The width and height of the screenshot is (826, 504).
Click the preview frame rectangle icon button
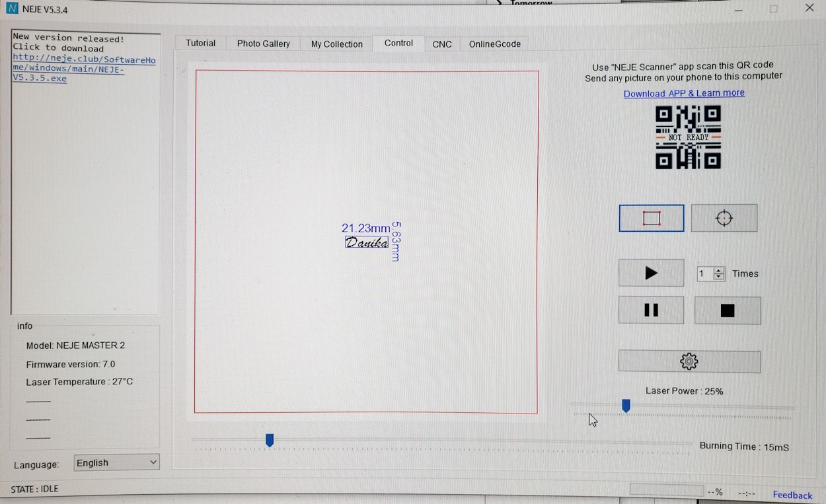click(x=651, y=219)
